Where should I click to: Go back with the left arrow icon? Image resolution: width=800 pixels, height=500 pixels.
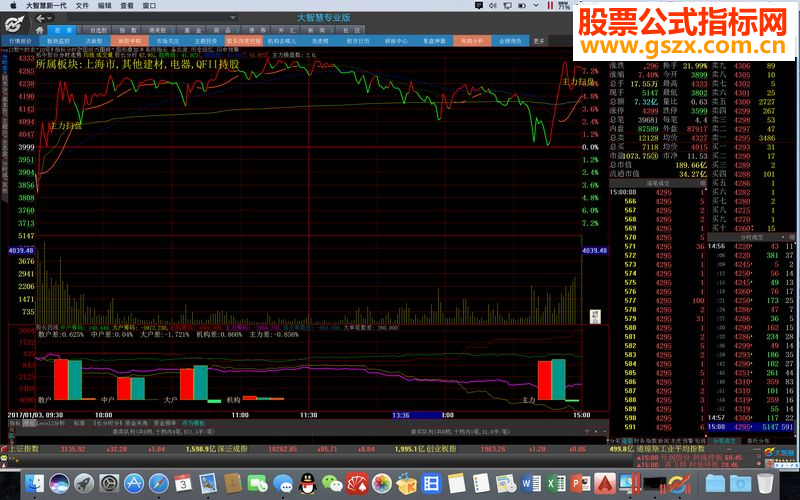(x=40, y=19)
